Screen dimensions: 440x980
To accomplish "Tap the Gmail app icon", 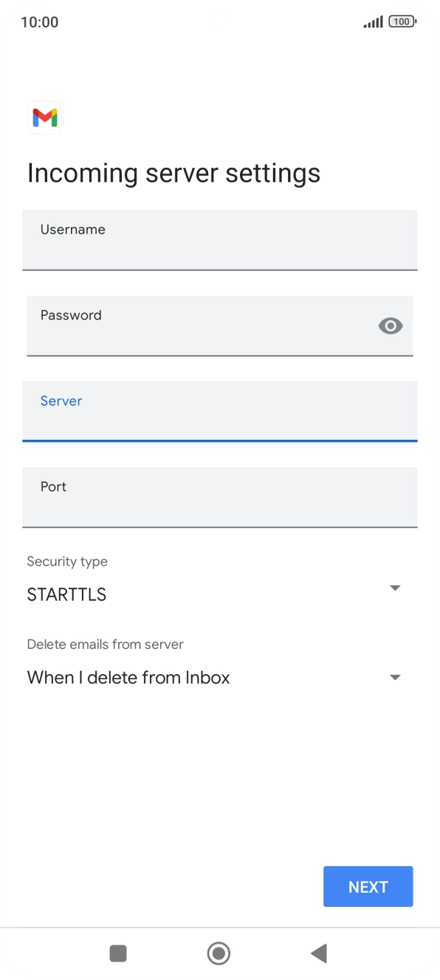I will click(x=44, y=118).
